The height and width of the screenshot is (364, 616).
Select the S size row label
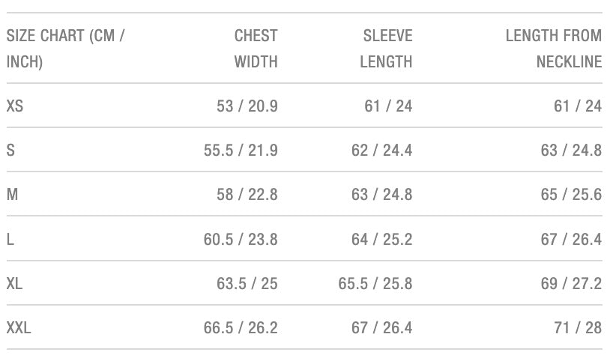pos(10,151)
